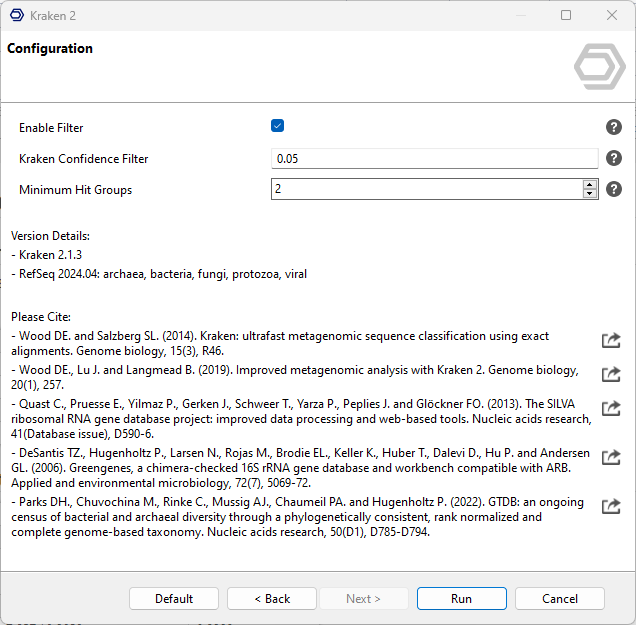
Task: Click help icon for Kraken Confidence Filter
Action: point(614,158)
